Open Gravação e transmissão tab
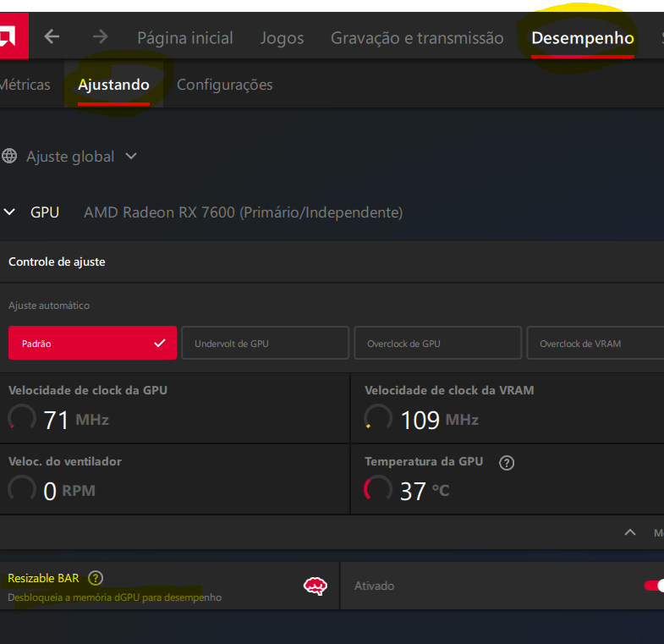Screen dimensions: 664x644 coord(417,38)
